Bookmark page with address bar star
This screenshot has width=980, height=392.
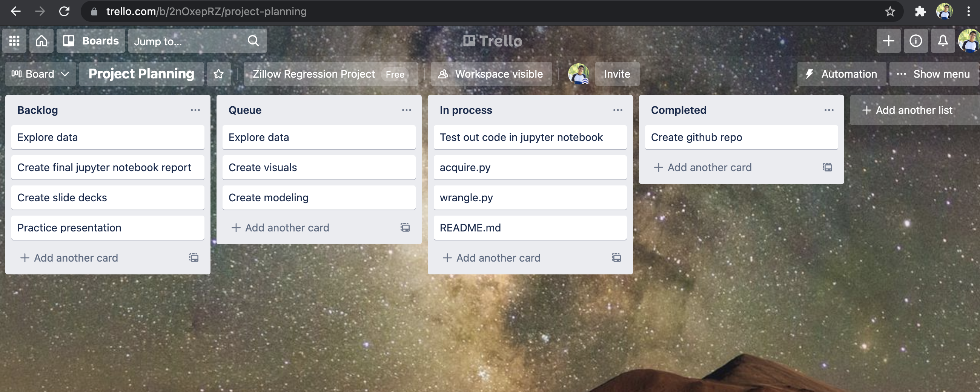890,11
